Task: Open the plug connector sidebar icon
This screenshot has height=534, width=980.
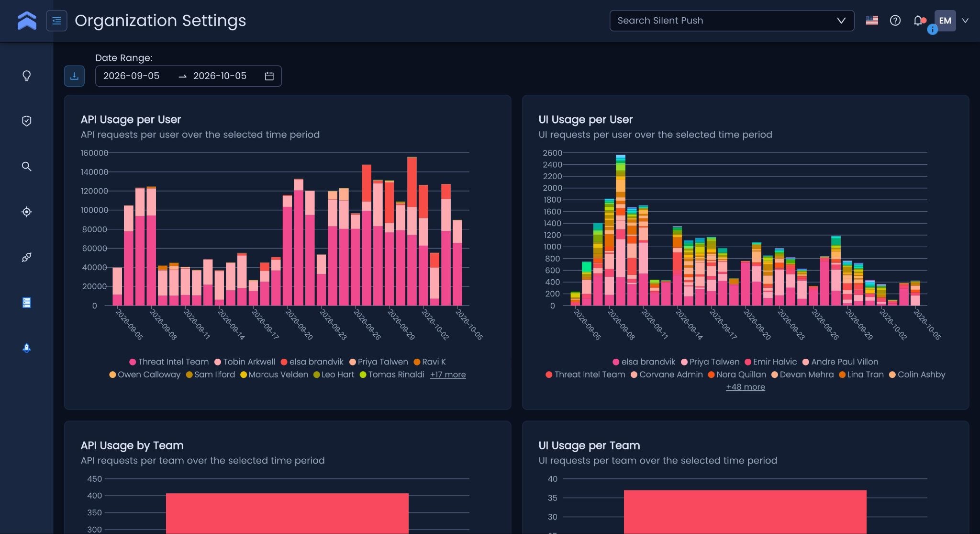Action: (x=27, y=257)
